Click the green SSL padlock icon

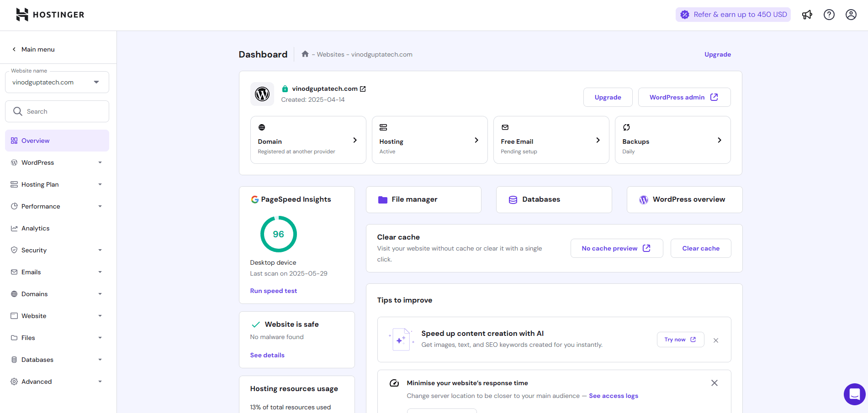click(285, 89)
